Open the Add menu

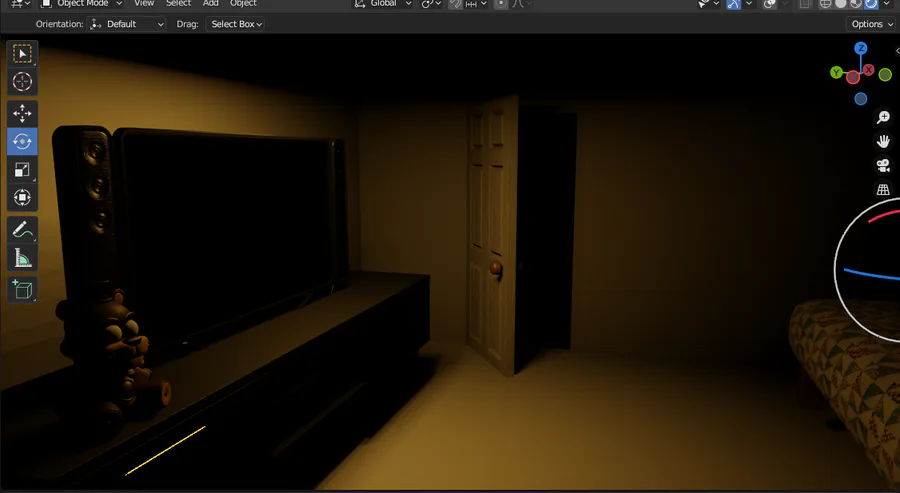(211, 4)
